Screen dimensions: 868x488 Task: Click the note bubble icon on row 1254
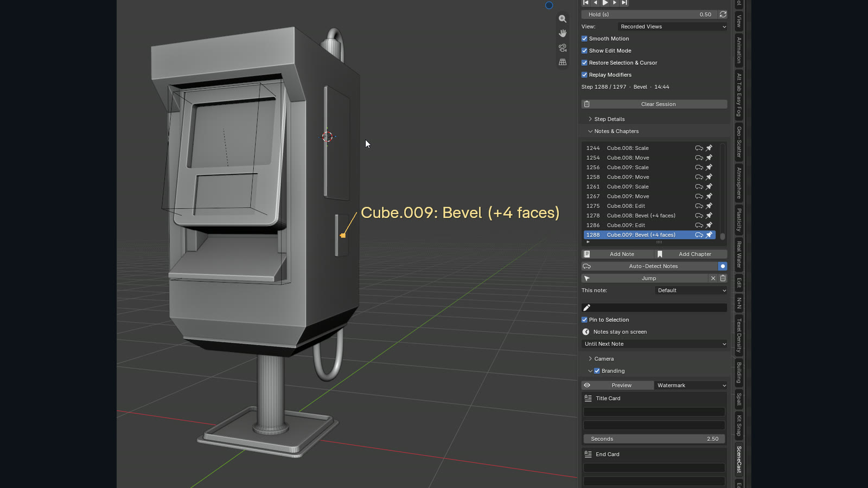(699, 158)
